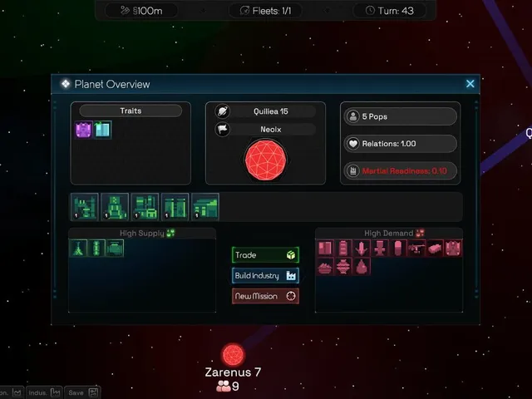Click the person icon beside 5 Pops
The image size is (532, 399).
click(x=352, y=116)
